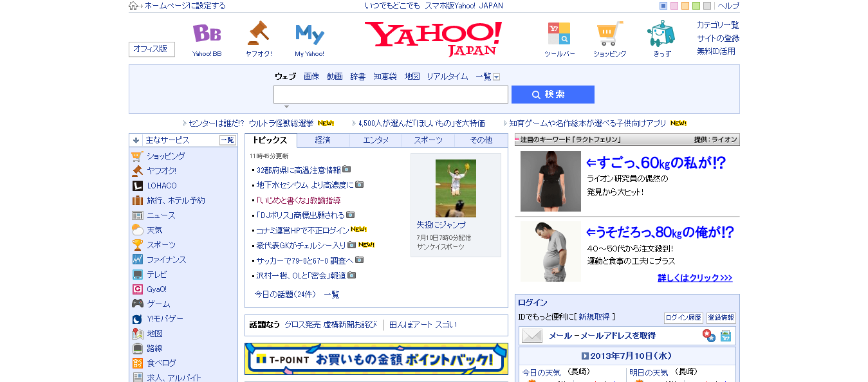Screen dimensions: 868x382
Task: Click the スポーツ trophy icon in sidebar
Action: pyautogui.click(x=137, y=245)
